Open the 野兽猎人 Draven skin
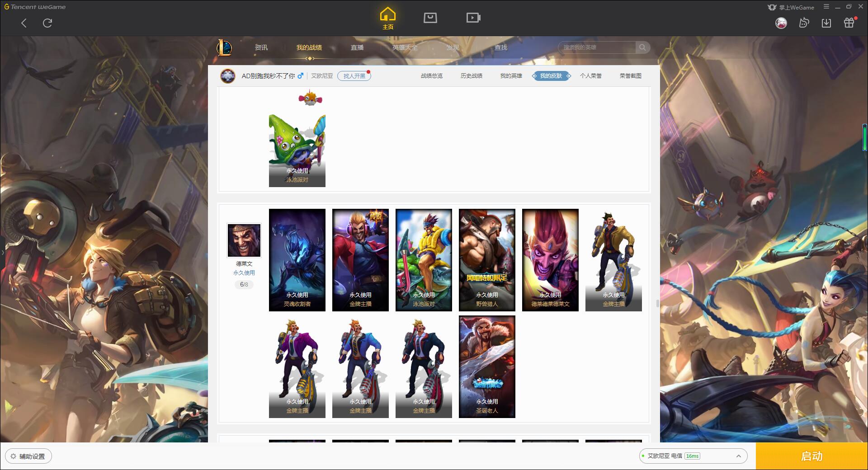Viewport: 868px width, 470px height. pyautogui.click(x=487, y=260)
